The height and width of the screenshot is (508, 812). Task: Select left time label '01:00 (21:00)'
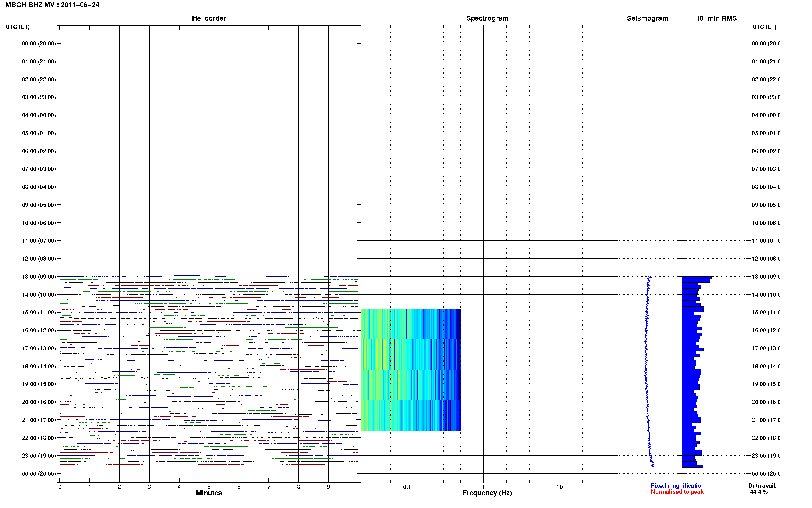39,61
